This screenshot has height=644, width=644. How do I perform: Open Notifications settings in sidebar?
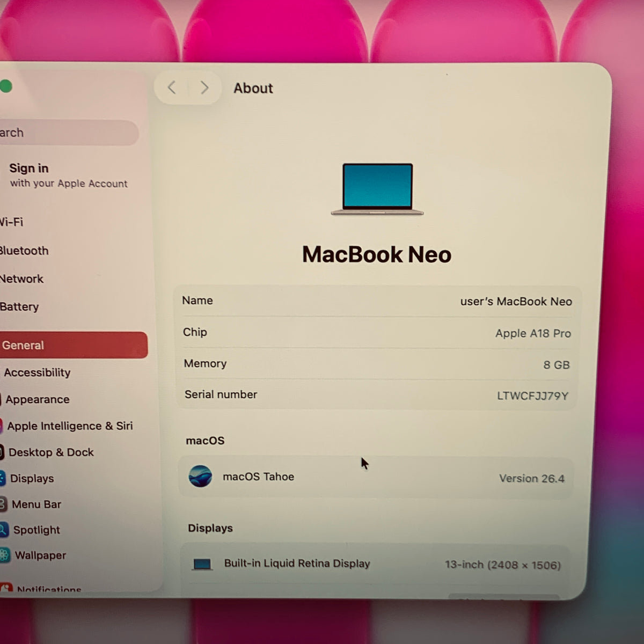[x=49, y=589]
